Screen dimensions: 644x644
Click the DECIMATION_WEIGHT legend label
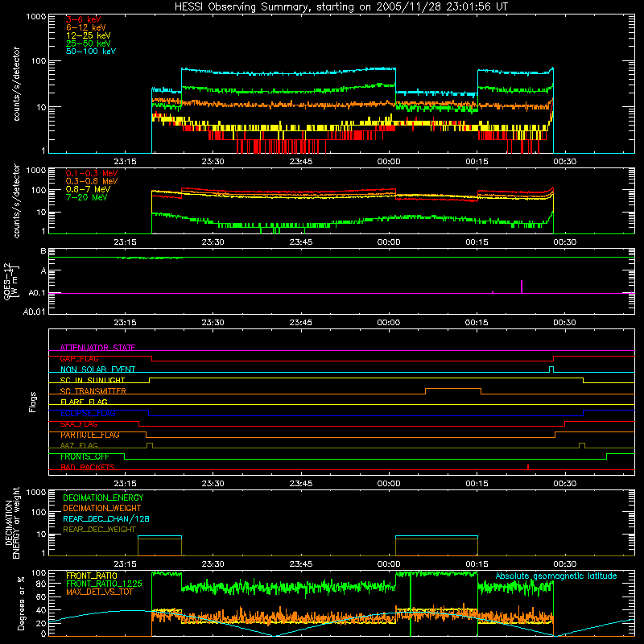coord(102,508)
